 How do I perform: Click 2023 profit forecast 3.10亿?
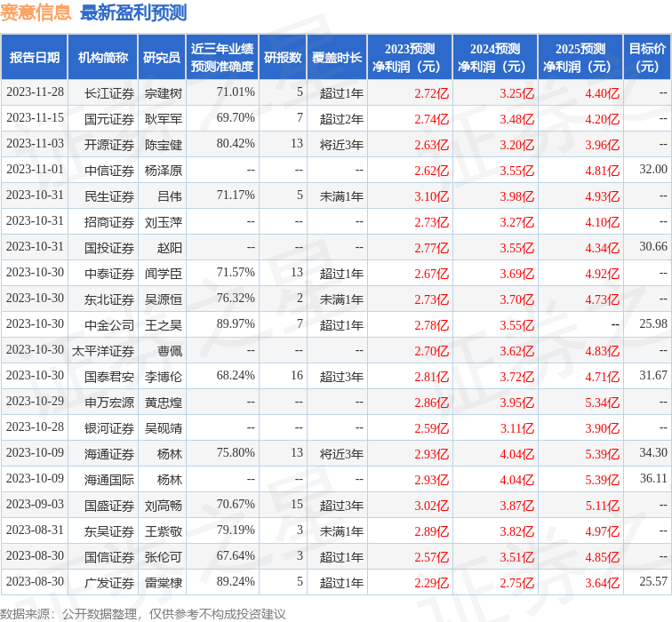pos(432,196)
